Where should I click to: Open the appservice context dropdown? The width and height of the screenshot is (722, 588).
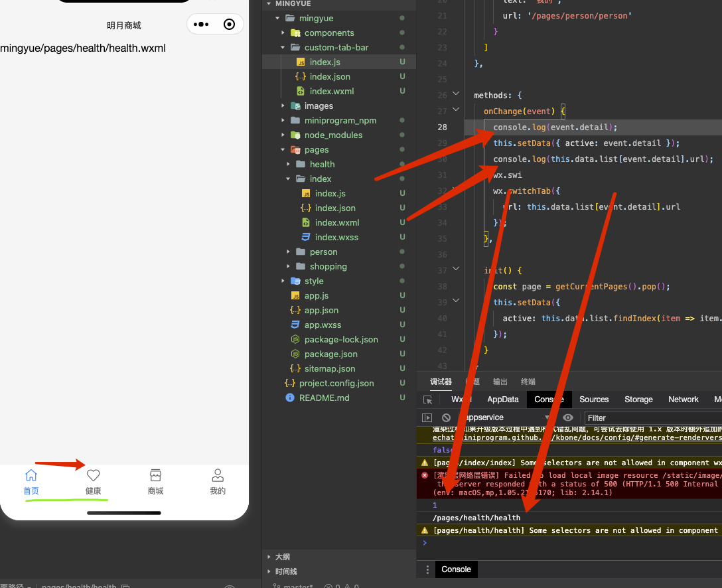point(506,417)
